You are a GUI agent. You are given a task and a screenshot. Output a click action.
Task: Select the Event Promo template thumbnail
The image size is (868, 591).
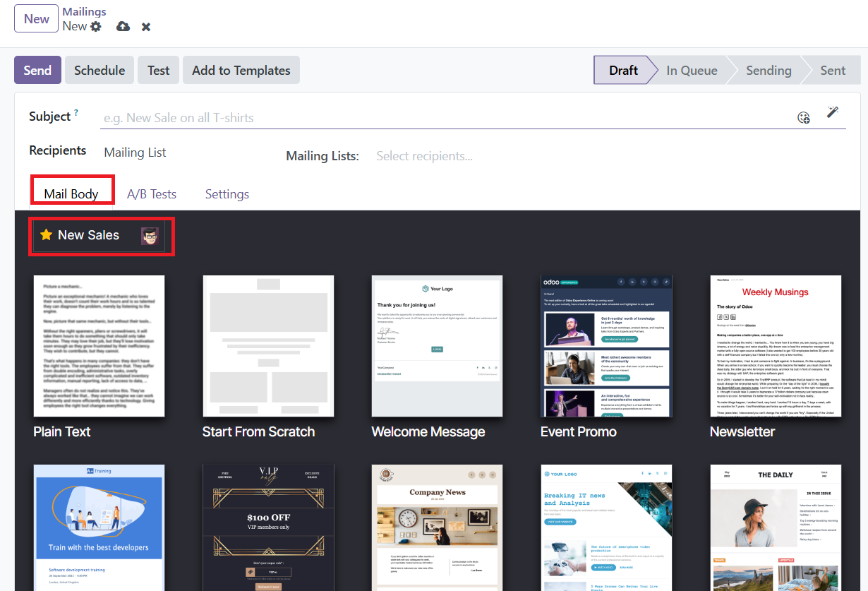[x=606, y=346]
